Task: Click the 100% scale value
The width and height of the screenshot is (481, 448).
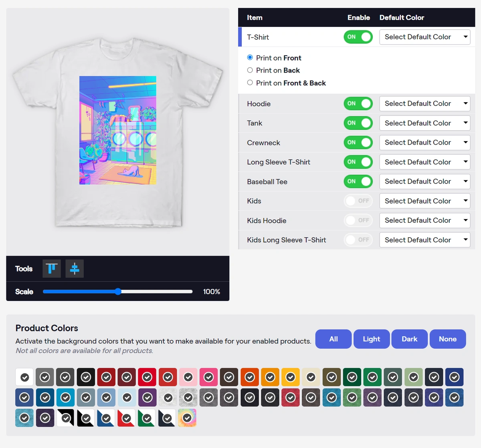Action: coord(212,292)
